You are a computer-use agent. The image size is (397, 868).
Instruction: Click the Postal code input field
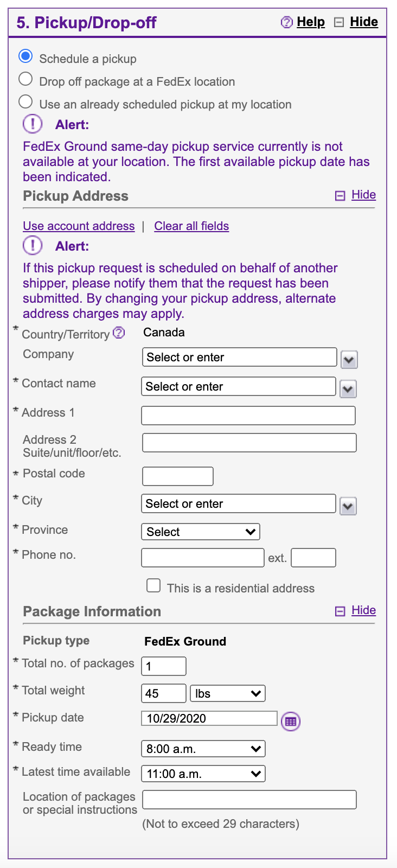tap(178, 476)
